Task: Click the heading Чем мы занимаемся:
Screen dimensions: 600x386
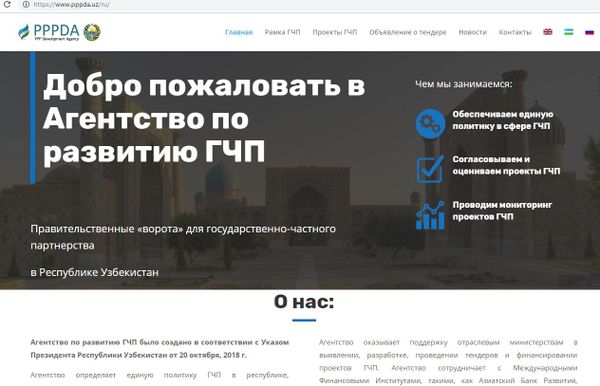Action: coord(464,84)
